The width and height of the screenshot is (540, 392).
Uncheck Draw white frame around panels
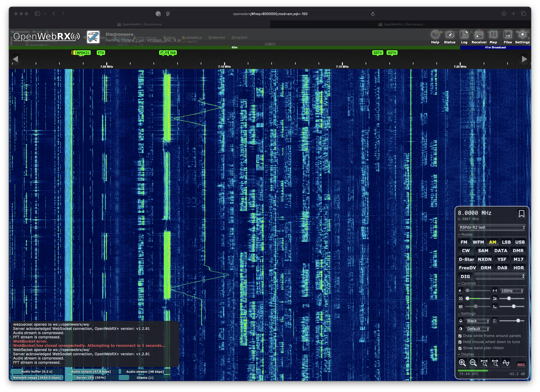coord(460,336)
